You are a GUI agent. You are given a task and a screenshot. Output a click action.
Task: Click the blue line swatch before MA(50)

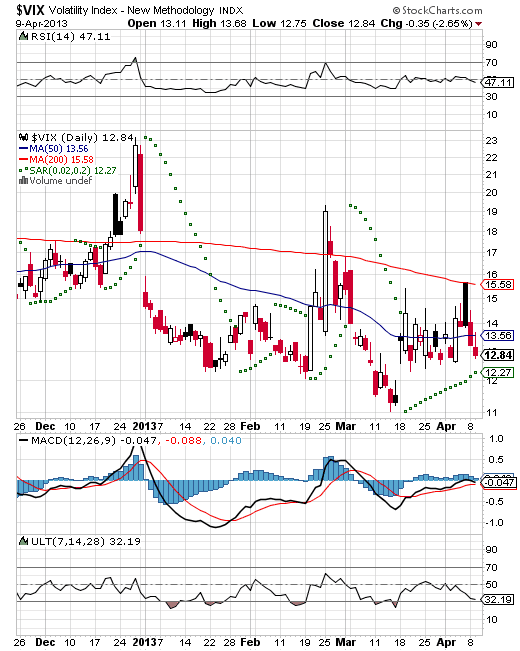[x=23, y=149]
